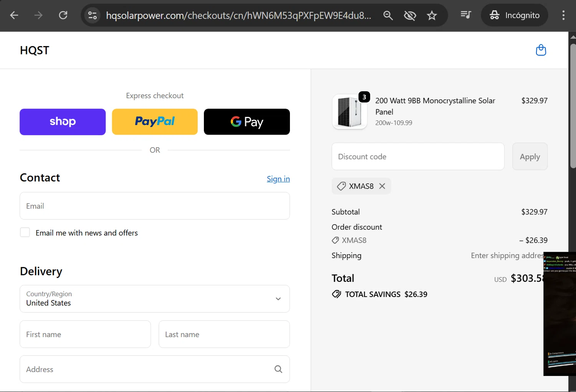Pay with Shop express checkout

[x=63, y=122]
